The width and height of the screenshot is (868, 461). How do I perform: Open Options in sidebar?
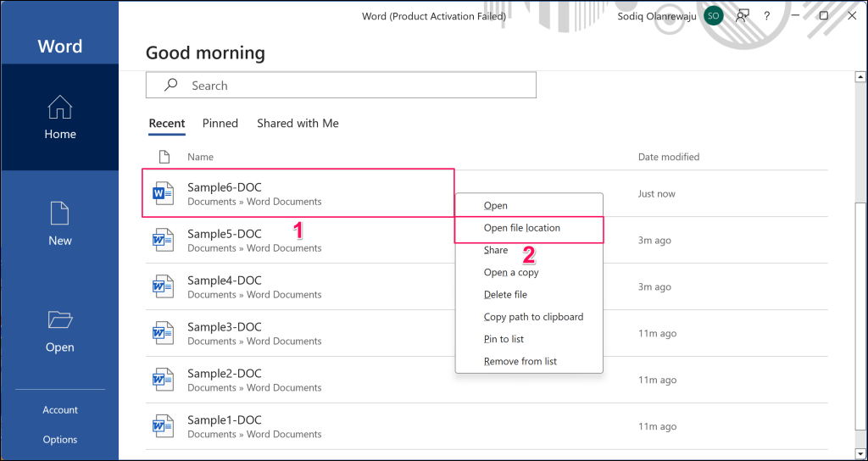(x=60, y=440)
